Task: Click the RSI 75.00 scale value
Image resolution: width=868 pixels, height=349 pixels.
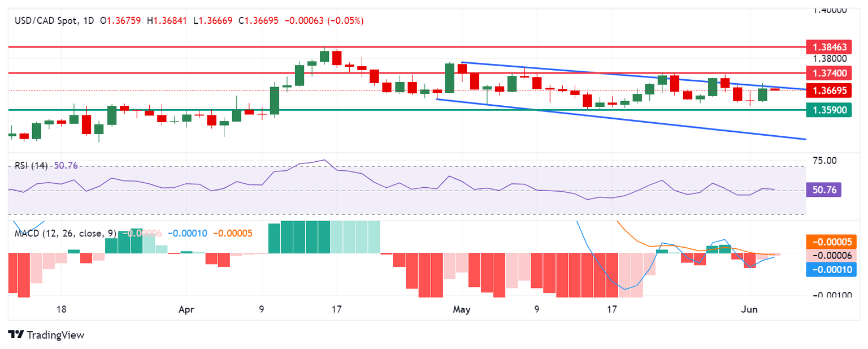Action: click(824, 161)
